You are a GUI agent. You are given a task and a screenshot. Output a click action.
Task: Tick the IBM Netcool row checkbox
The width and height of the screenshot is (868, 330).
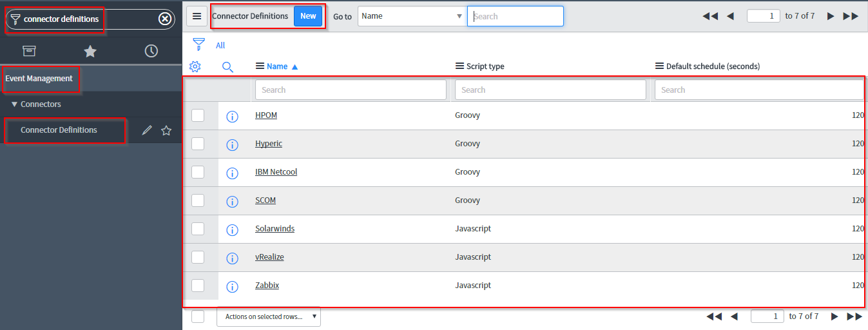coord(198,172)
